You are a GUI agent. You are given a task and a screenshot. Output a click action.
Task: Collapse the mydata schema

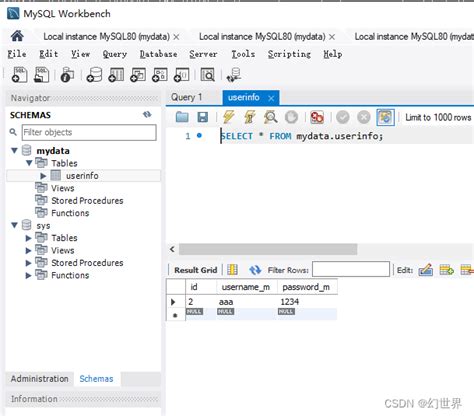14,151
